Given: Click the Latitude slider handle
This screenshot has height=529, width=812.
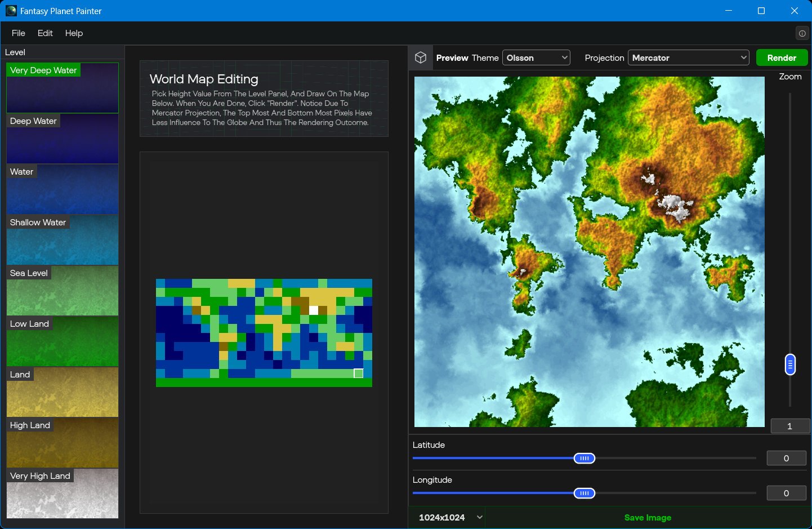Looking at the screenshot, I should pyautogui.click(x=585, y=458).
